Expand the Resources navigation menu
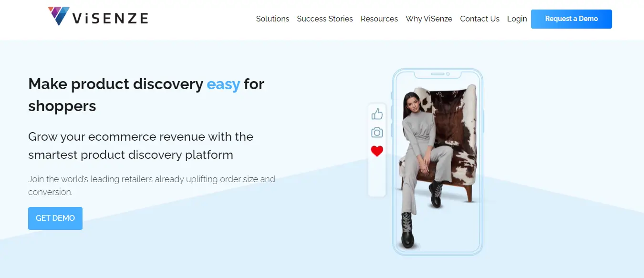 tap(379, 19)
